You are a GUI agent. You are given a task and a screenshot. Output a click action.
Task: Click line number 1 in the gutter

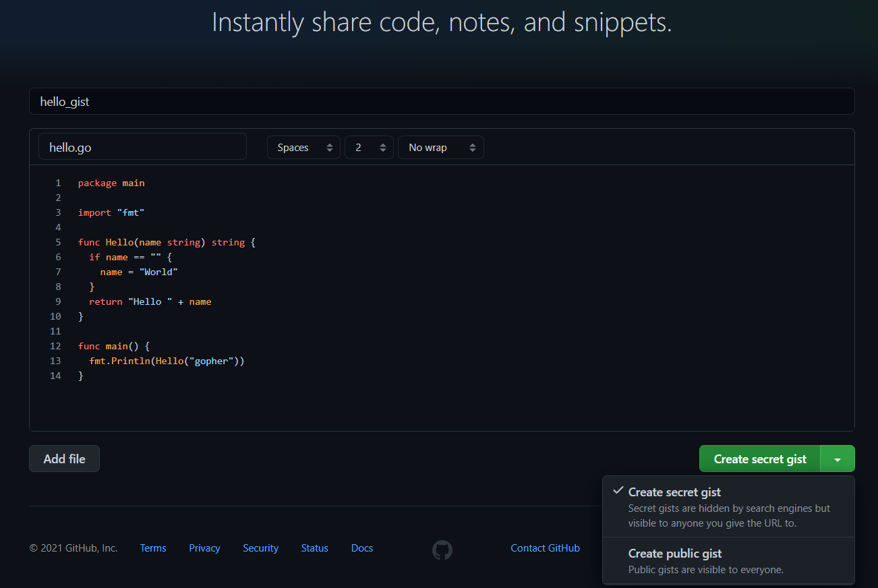(x=58, y=183)
